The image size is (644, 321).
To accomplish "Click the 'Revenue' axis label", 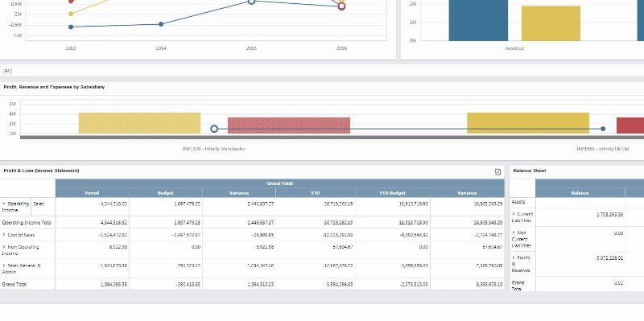I will coord(514,48).
